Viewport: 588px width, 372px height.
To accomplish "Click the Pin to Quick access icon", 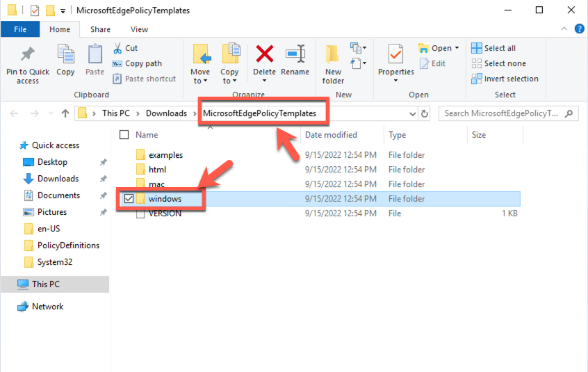I will (28, 56).
